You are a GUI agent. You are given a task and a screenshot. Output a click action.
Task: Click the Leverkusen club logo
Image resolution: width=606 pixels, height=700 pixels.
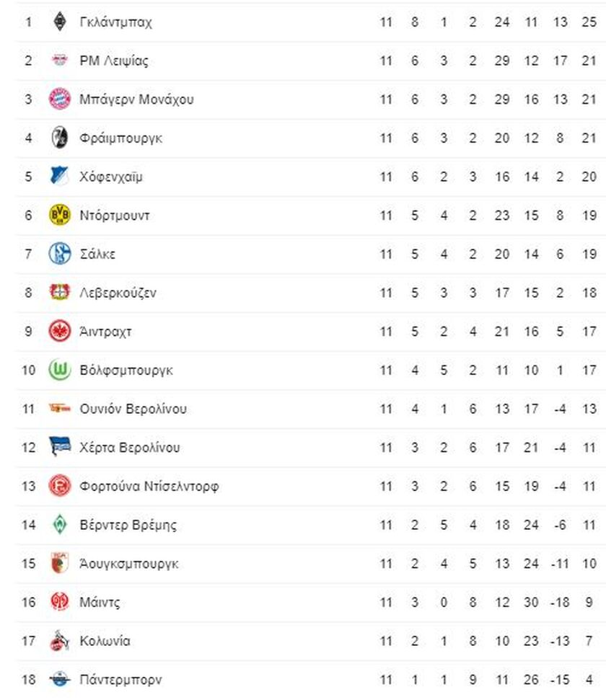tap(59, 293)
